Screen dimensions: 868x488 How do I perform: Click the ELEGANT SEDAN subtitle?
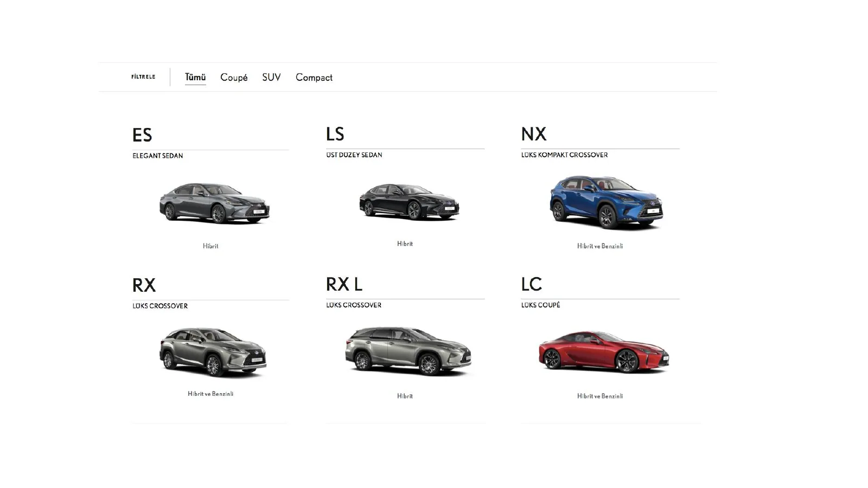[x=158, y=156]
